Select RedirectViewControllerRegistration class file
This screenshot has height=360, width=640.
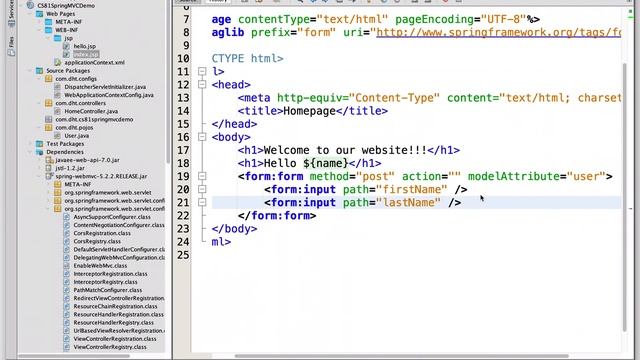click(x=119, y=298)
